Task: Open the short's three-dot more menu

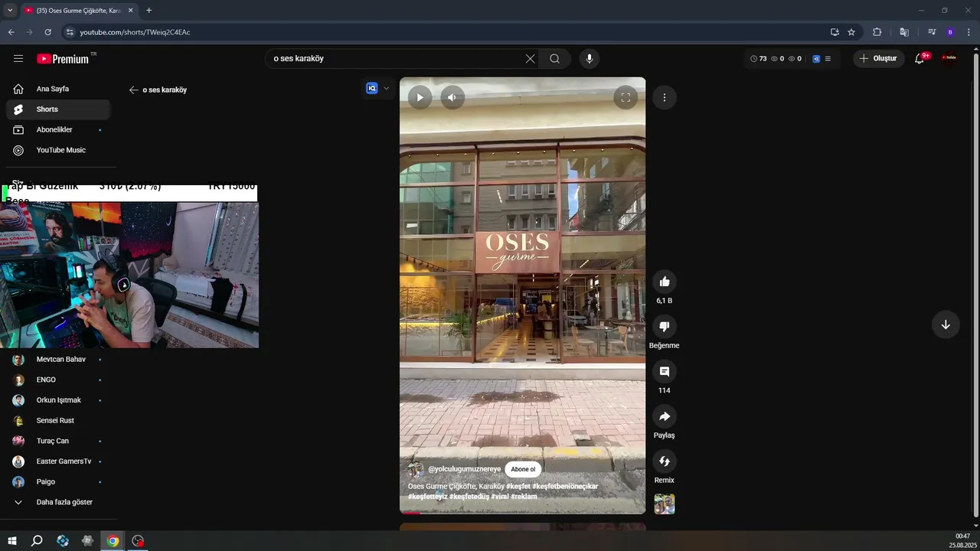Action: click(x=665, y=97)
